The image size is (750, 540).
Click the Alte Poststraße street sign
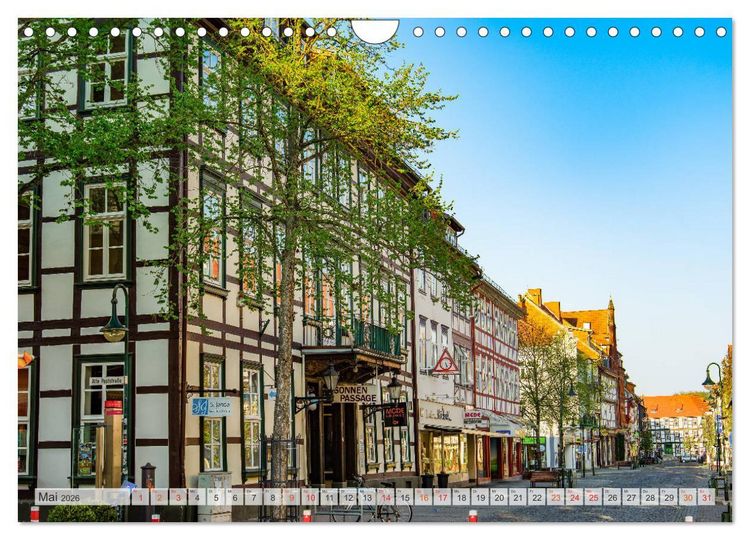coord(108,381)
